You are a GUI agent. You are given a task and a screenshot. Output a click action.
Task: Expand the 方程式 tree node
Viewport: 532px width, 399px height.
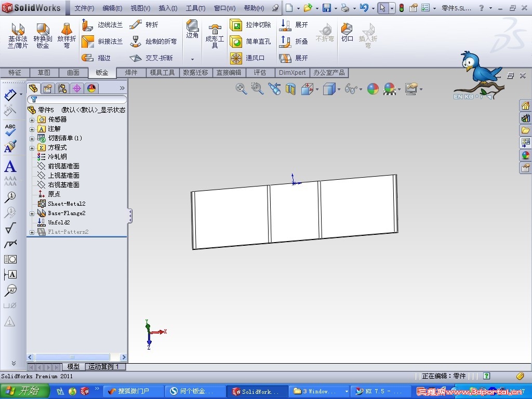pyautogui.click(x=32, y=148)
